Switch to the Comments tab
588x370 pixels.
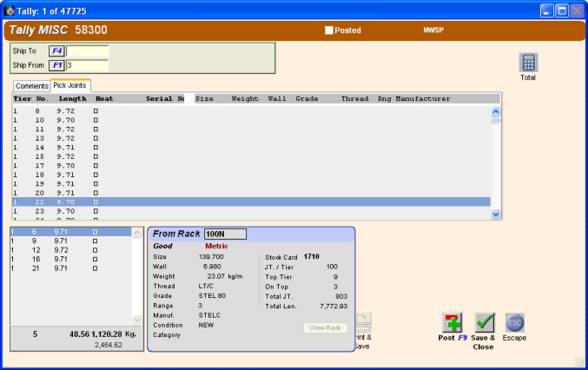click(x=31, y=86)
